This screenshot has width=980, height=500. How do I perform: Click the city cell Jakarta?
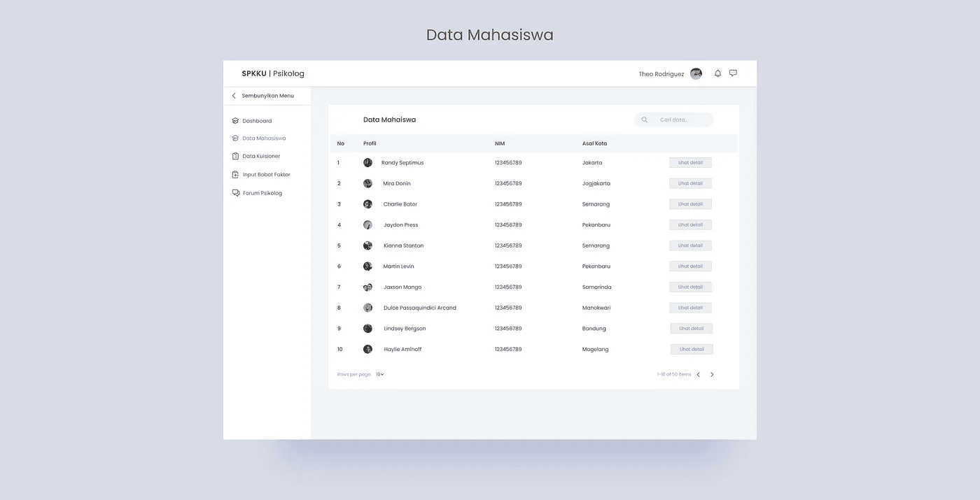click(x=592, y=163)
